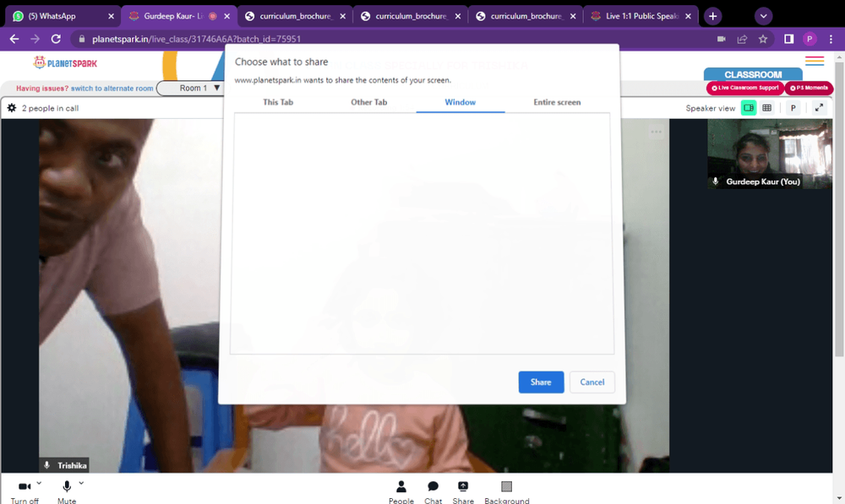845x504 pixels.
Task: Cancel the screen share dialog
Action: 591,382
